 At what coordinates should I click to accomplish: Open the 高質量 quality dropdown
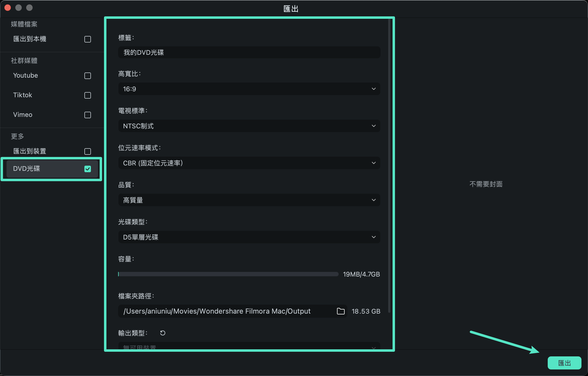click(249, 200)
